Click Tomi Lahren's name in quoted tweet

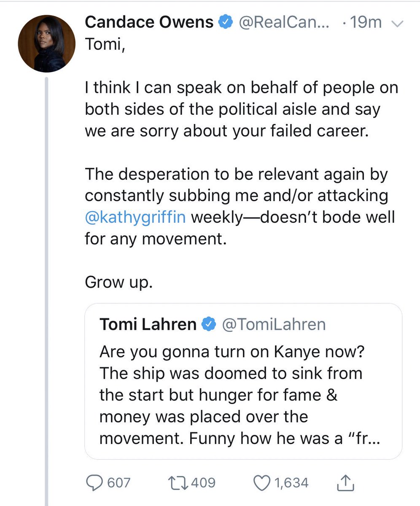pyautogui.click(x=148, y=324)
